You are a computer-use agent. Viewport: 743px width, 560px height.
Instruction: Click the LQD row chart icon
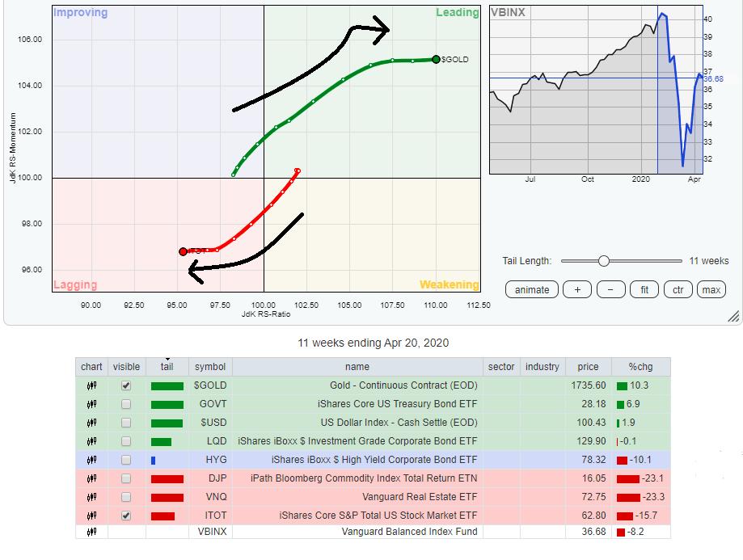tap(91, 441)
